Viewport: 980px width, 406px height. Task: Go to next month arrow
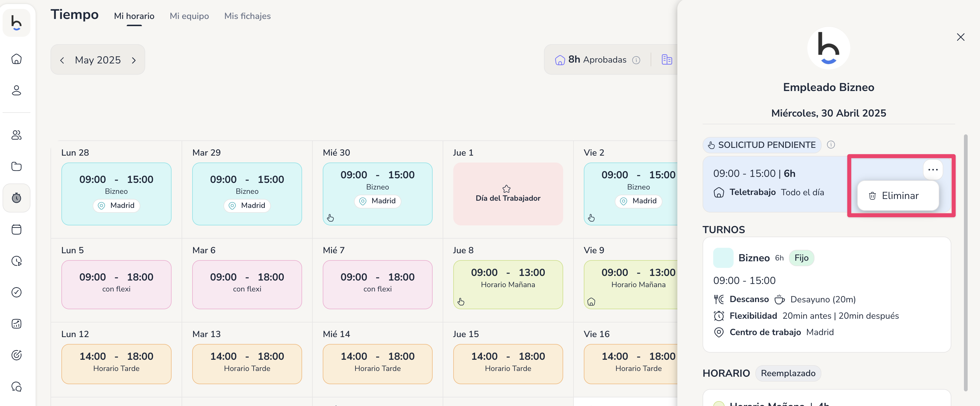pos(133,60)
